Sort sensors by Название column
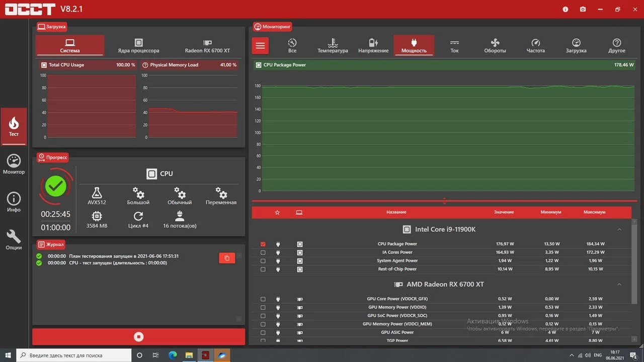The height and width of the screenshot is (362, 644). click(x=396, y=212)
